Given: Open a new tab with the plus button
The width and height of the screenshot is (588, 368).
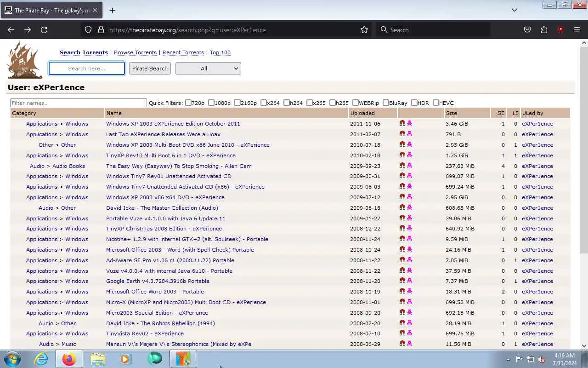Looking at the screenshot, I should click(x=112, y=10).
